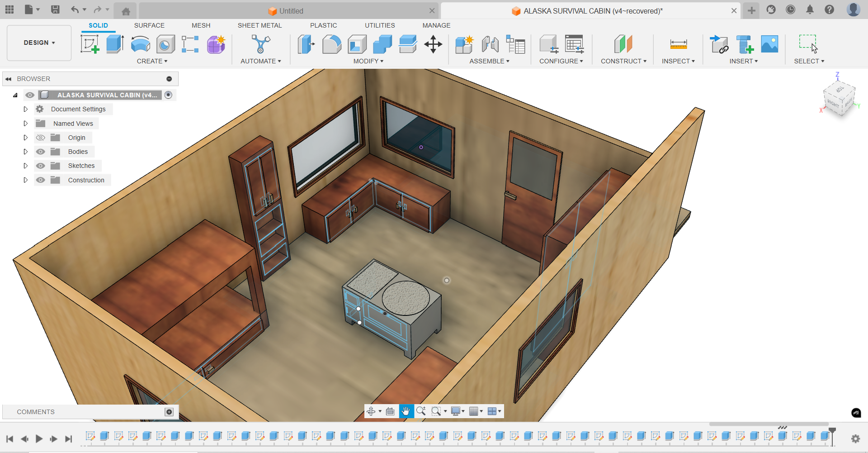Screen dimensions: 868x453
Task: Activate the Pan hand tool
Action: point(406,411)
